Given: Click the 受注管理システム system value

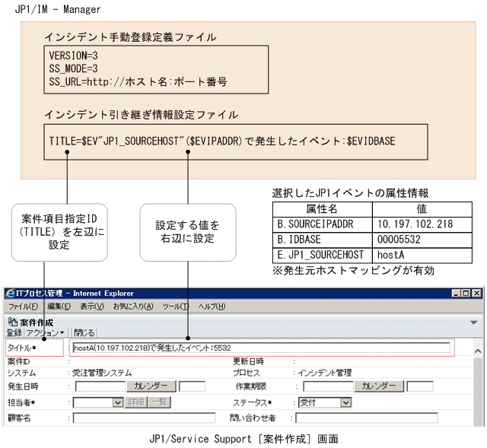Looking at the screenshot, I should (102, 373).
